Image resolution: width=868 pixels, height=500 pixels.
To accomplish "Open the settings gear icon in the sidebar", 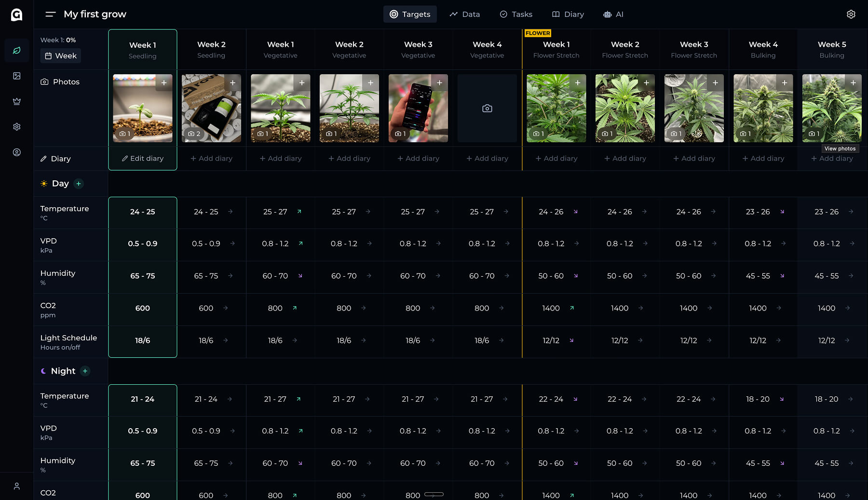I will (x=16, y=126).
